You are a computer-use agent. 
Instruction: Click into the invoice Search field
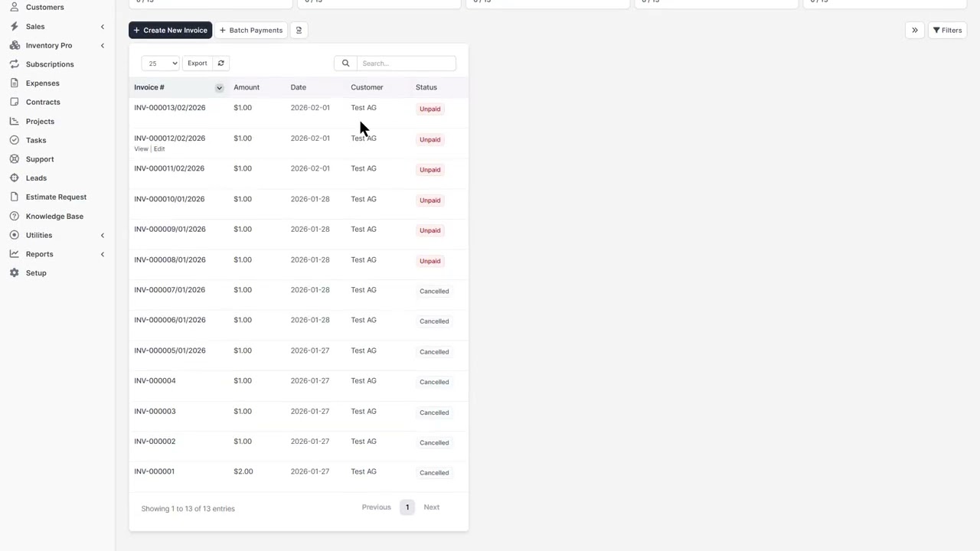[x=406, y=64]
